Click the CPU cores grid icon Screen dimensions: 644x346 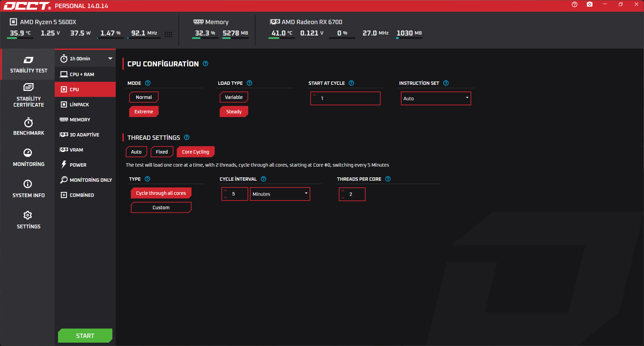pos(168,34)
